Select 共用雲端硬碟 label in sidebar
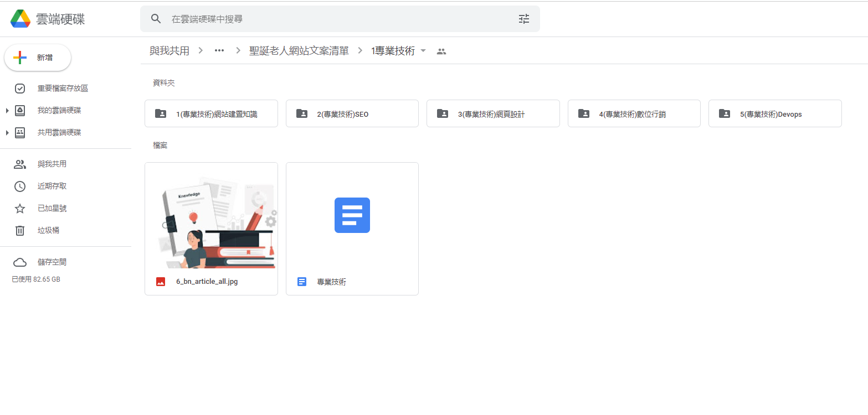 click(x=59, y=133)
